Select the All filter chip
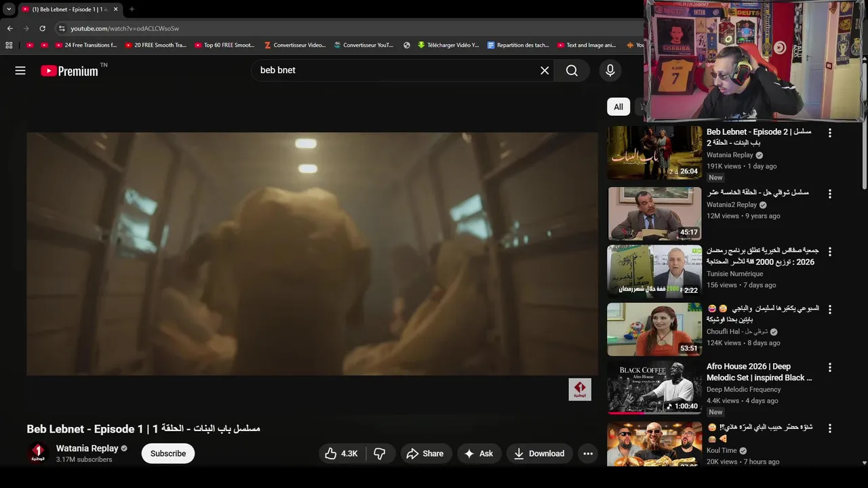The width and height of the screenshot is (868, 488). [618, 106]
